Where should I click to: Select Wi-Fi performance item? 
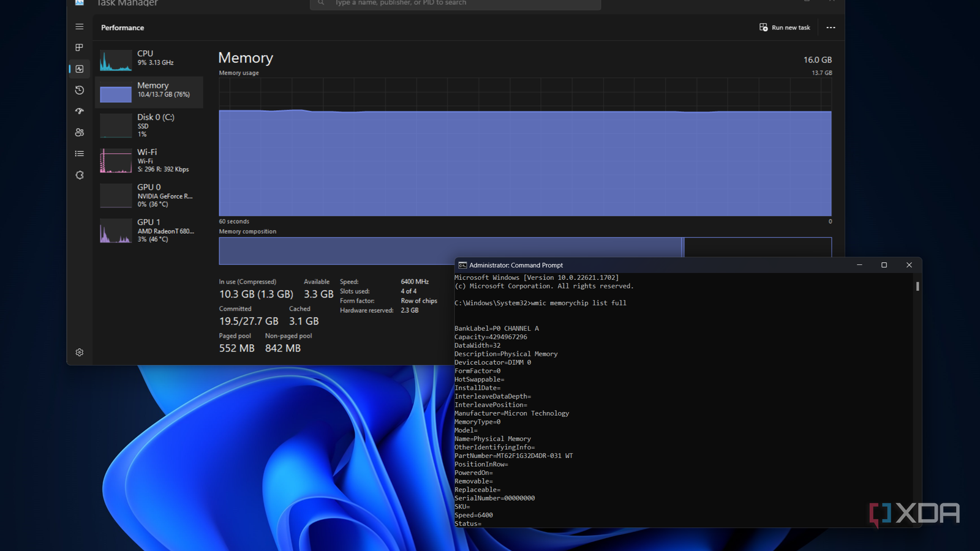click(x=149, y=160)
